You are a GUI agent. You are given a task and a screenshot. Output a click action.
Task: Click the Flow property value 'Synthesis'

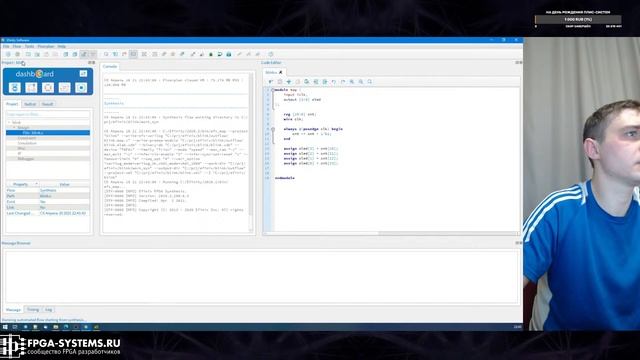[x=48, y=190]
